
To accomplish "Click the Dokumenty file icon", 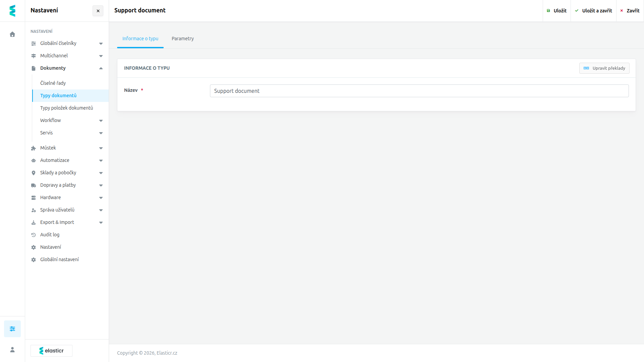I will tap(34, 68).
